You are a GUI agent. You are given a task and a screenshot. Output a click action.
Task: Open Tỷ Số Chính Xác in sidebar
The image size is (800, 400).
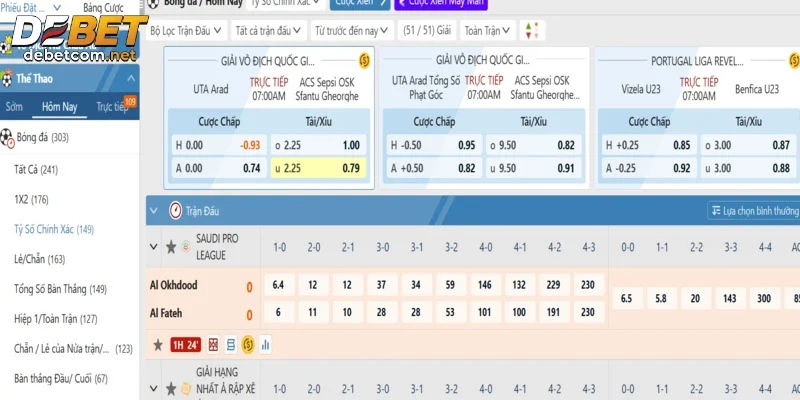tap(54, 229)
